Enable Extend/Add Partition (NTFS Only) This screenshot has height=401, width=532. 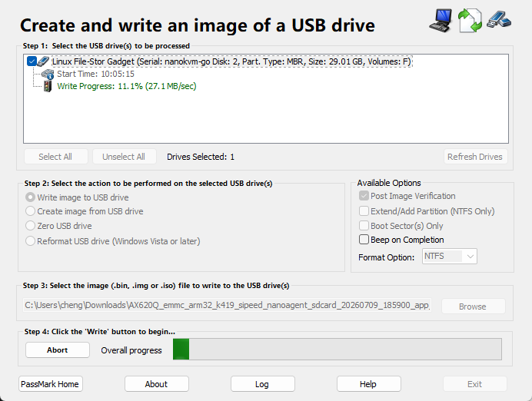[x=364, y=211]
